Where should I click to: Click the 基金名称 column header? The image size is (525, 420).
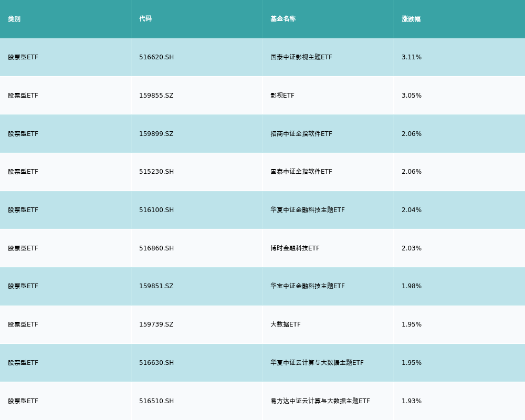coord(283,19)
